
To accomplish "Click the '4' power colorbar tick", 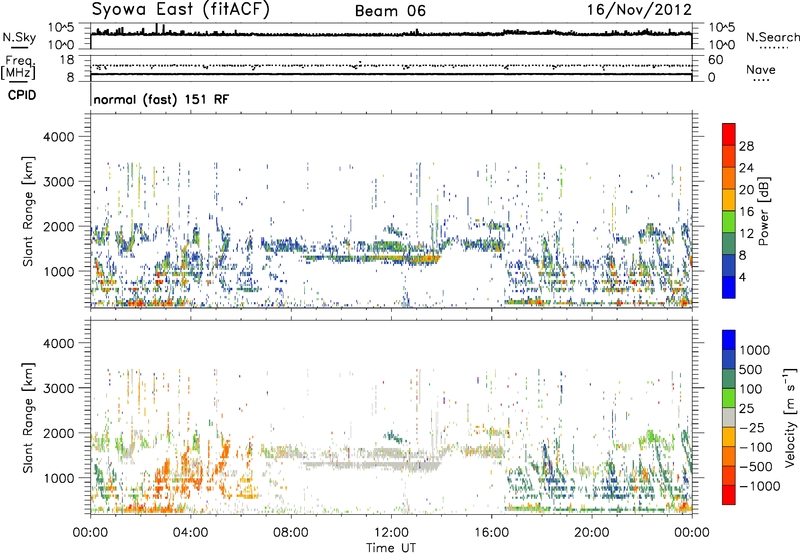I will 742,277.
